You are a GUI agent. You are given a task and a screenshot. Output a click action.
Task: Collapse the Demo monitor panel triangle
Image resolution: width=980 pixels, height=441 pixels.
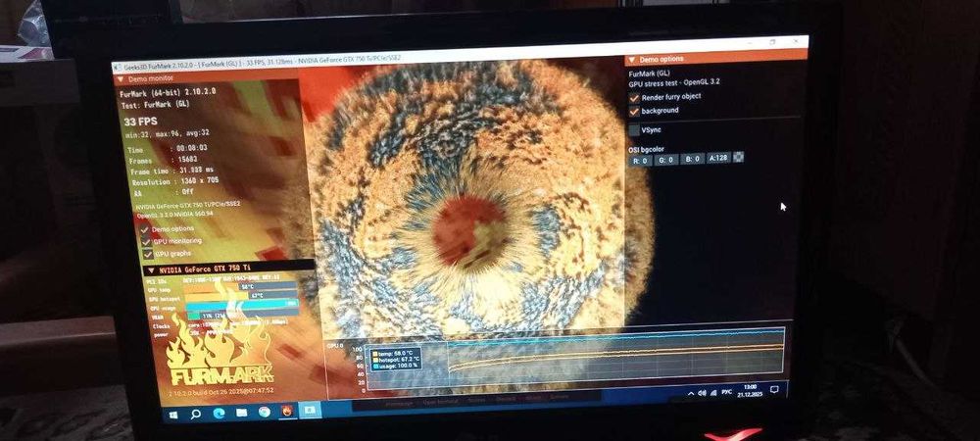[121, 78]
